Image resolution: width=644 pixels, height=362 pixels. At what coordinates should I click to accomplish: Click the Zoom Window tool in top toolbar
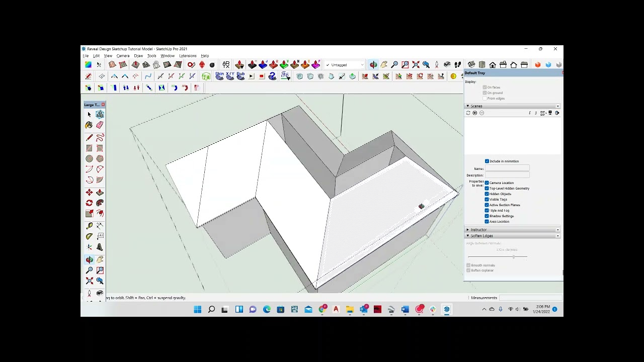pos(405,65)
